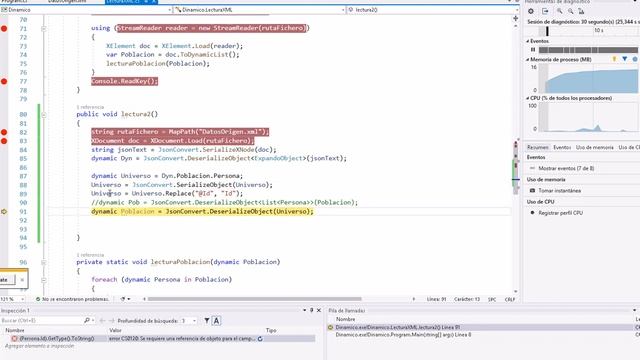Click the Nombre column header in Inspección

[15, 331]
